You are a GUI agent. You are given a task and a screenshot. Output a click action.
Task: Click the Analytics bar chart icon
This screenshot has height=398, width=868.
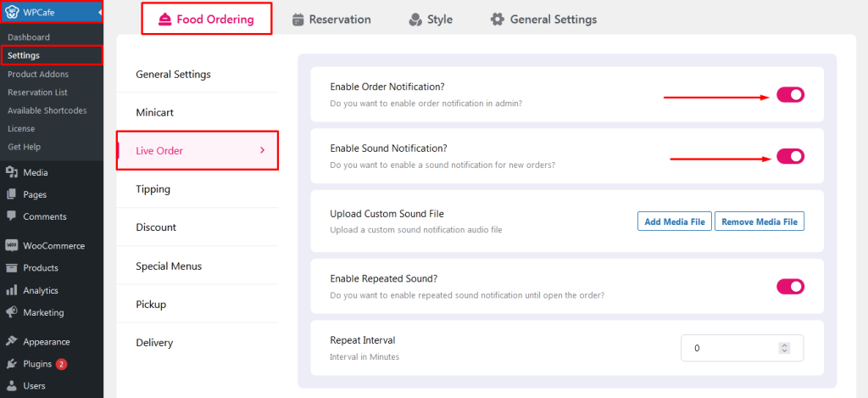(x=12, y=290)
